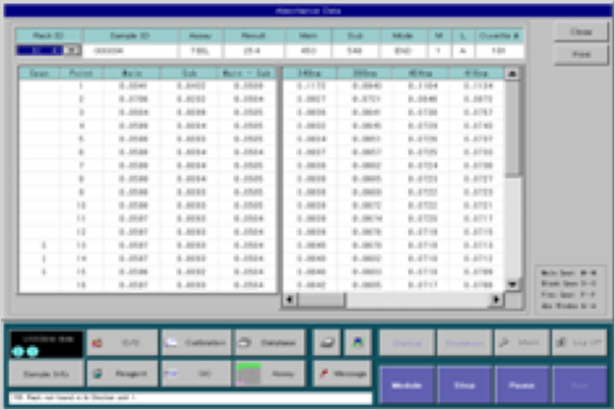
Task: Click the printer icon button
Action: 325,343
